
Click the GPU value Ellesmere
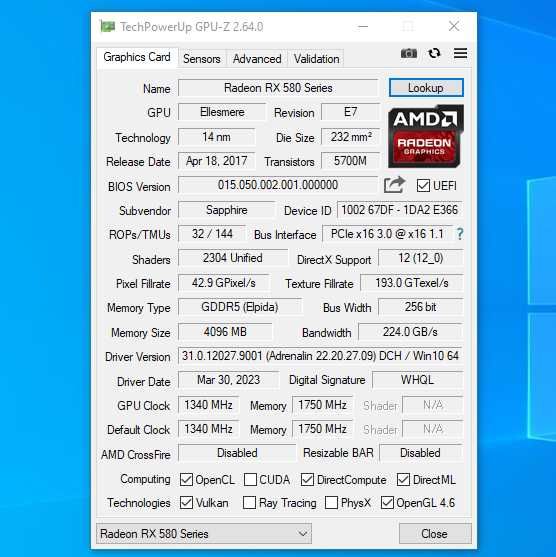click(222, 112)
